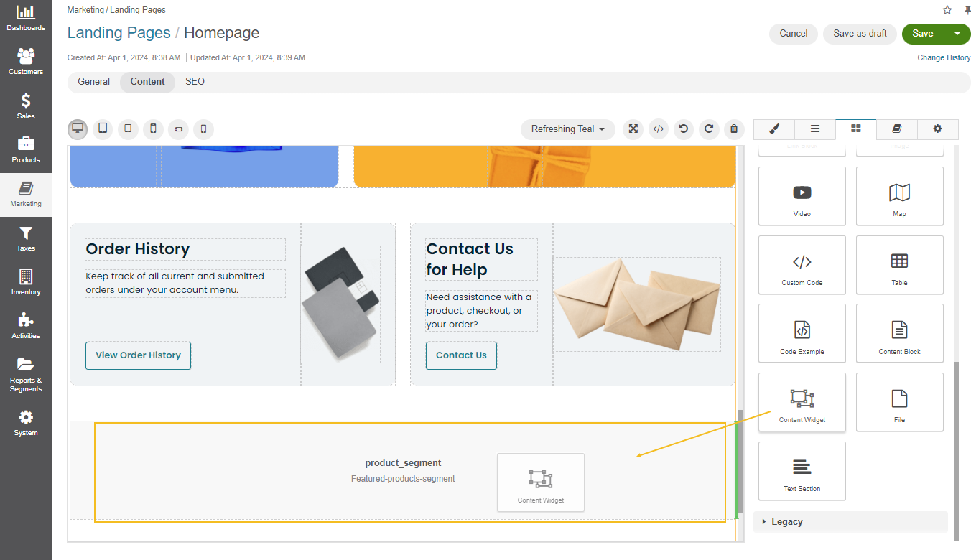Select Content Widget block in blocks panel
The height and width of the screenshot is (560, 971).
point(802,402)
